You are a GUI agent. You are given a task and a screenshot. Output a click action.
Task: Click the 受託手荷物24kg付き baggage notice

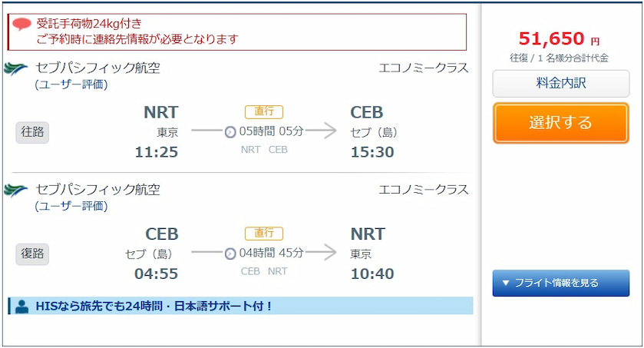pyautogui.click(x=89, y=24)
